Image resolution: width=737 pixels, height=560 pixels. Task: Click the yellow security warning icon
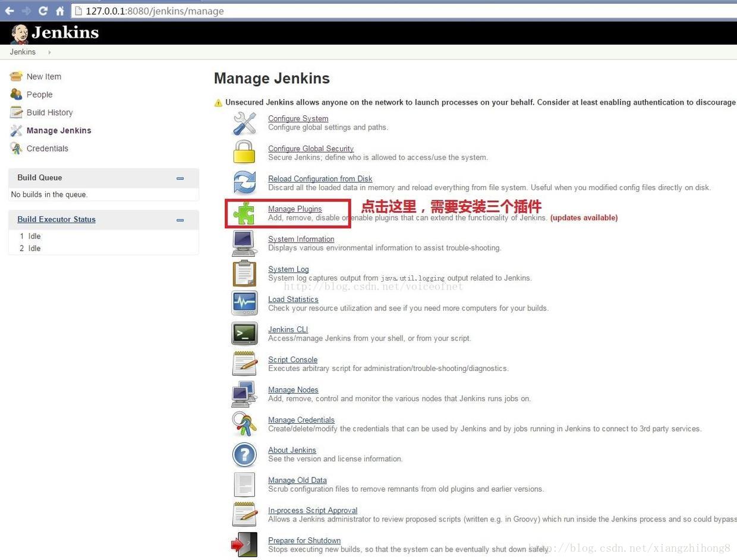[x=218, y=103]
